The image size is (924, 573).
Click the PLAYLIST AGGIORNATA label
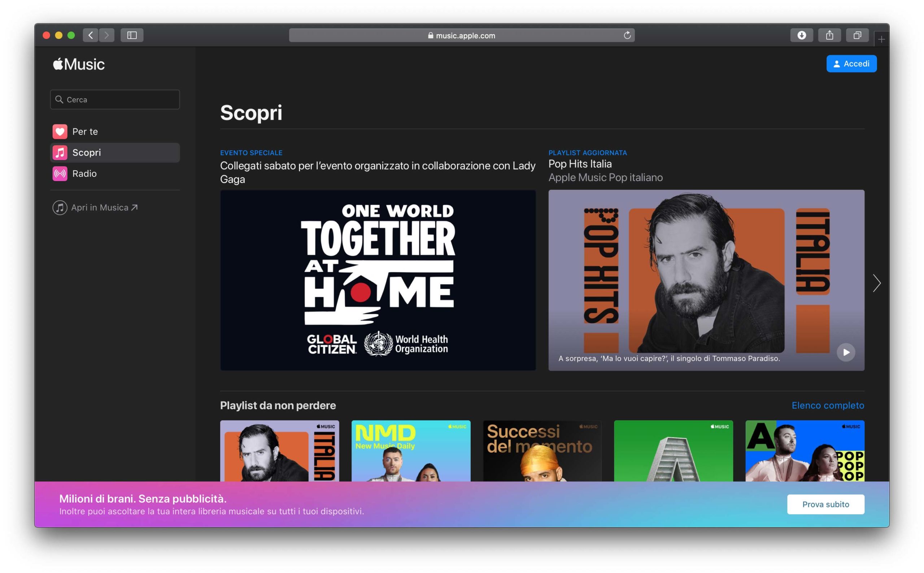588,153
